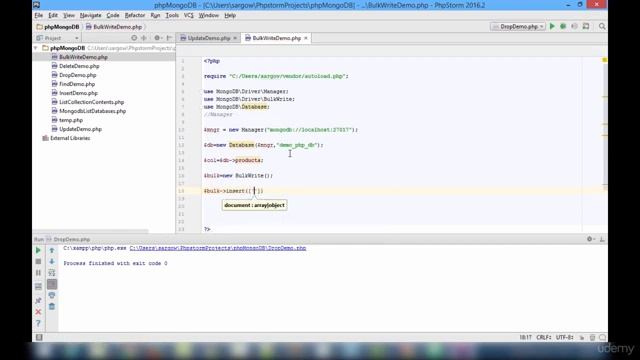Open the Edit menu
This screenshot has height=360, width=640.
point(53,16)
